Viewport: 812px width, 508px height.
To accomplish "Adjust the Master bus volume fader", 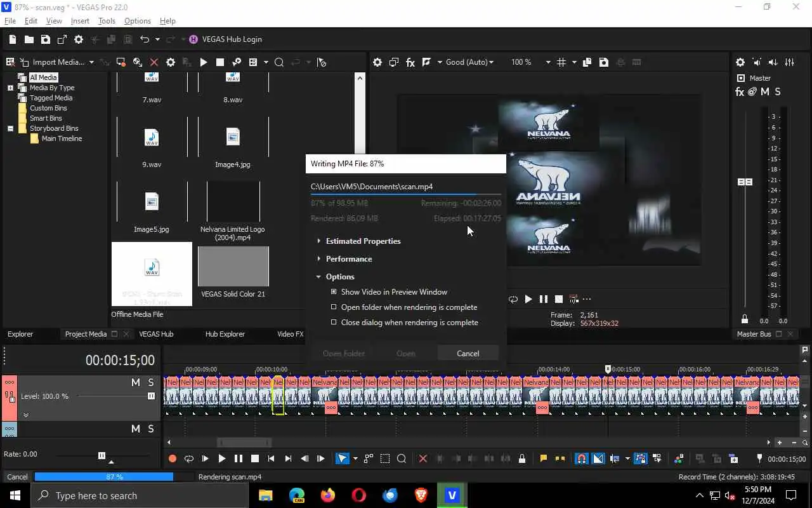I will 745,182.
